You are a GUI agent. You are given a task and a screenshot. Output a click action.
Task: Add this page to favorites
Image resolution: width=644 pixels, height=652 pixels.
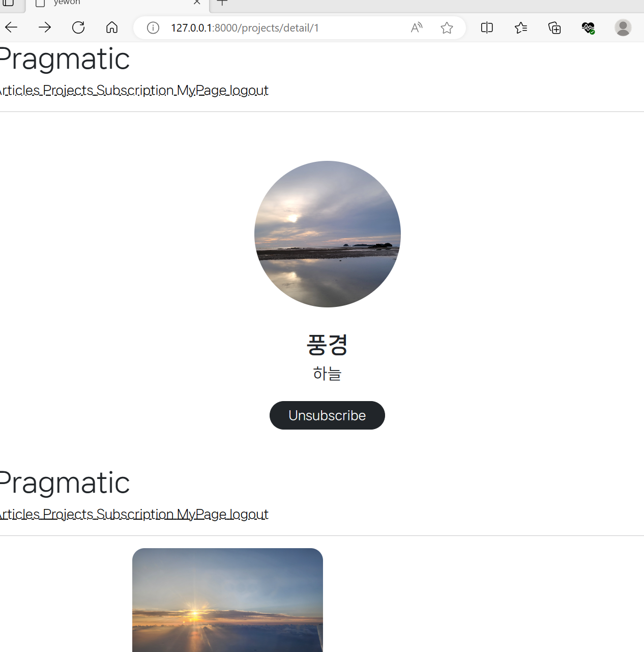447,27
